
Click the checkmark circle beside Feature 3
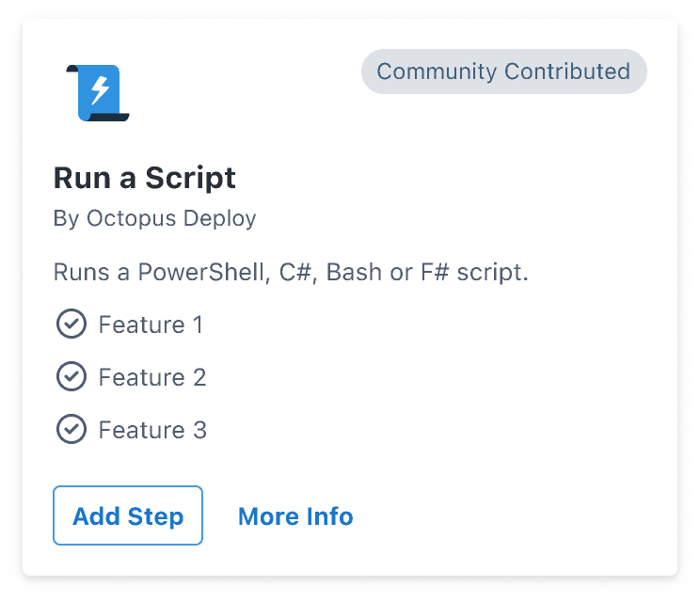pyautogui.click(x=71, y=430)
